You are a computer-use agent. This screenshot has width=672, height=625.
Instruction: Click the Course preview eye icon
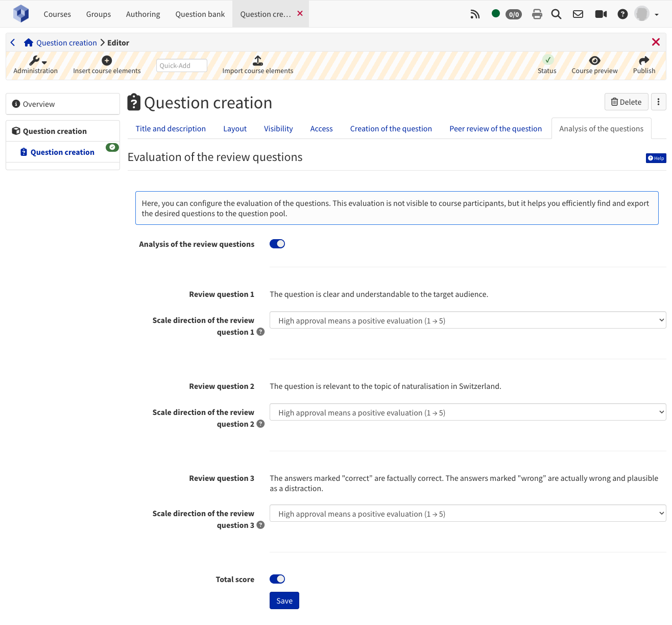point(594,61)
